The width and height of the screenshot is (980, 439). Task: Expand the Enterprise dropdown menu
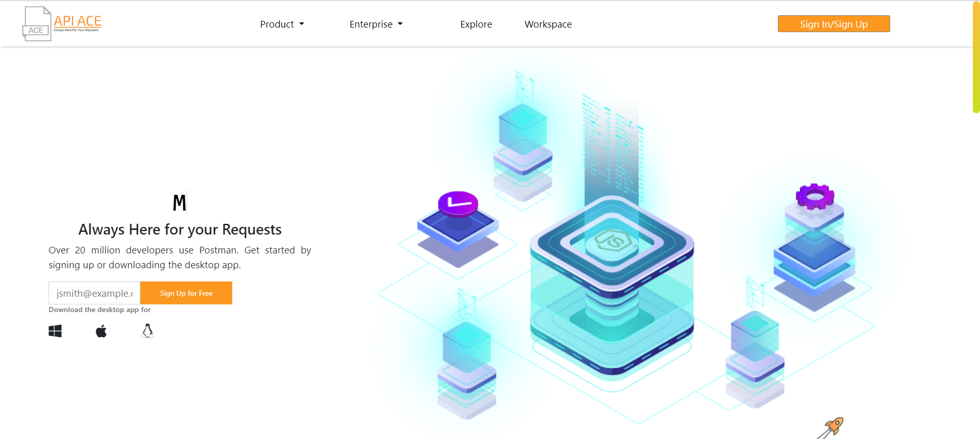click(x=371, y=24)
